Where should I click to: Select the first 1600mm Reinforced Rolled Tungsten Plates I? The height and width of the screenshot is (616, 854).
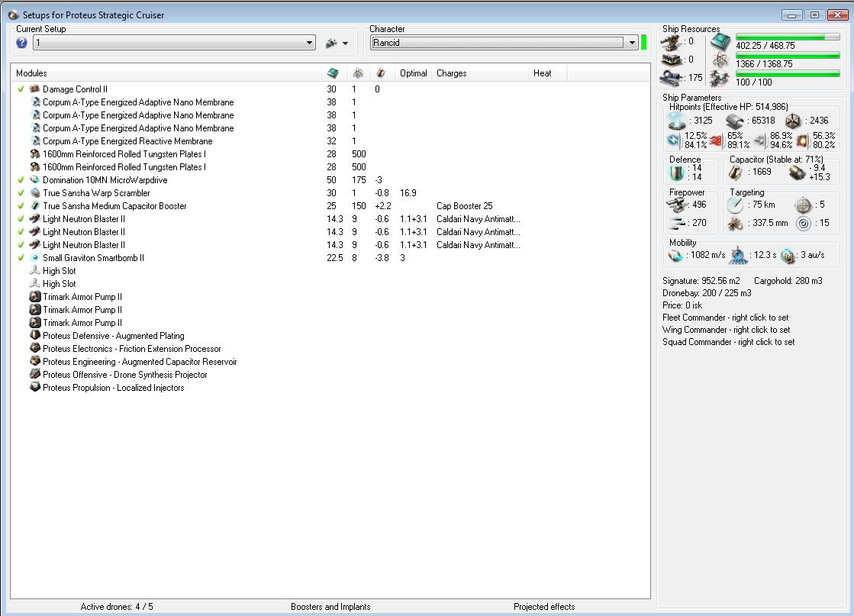point(330,154)
